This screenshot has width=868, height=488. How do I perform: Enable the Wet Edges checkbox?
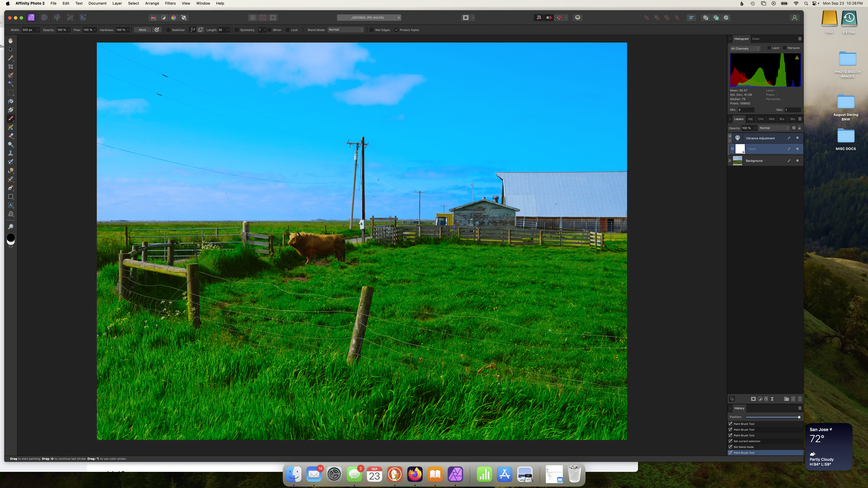(x=371, y=30)
